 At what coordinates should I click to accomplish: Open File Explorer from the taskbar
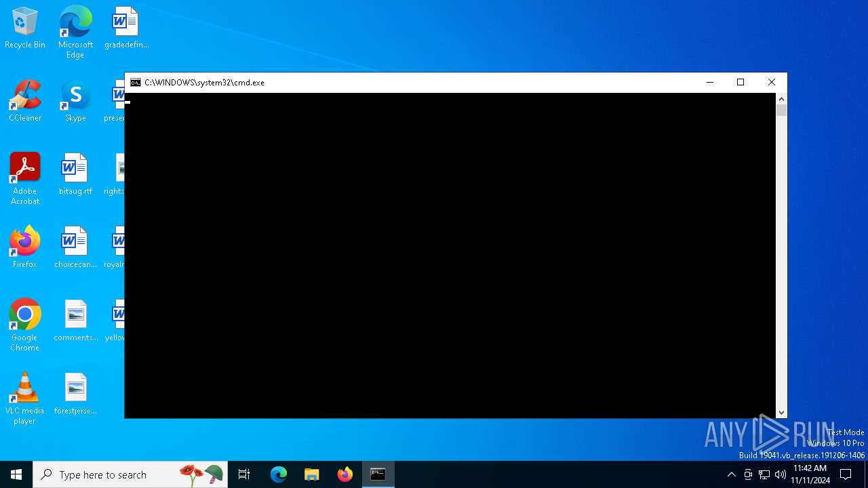[312, 474]
